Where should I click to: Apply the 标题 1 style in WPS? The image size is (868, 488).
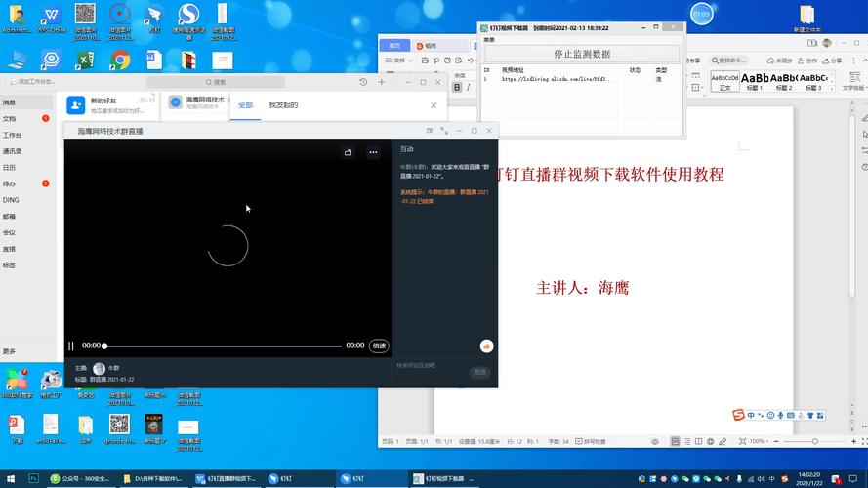coord(755,81)
